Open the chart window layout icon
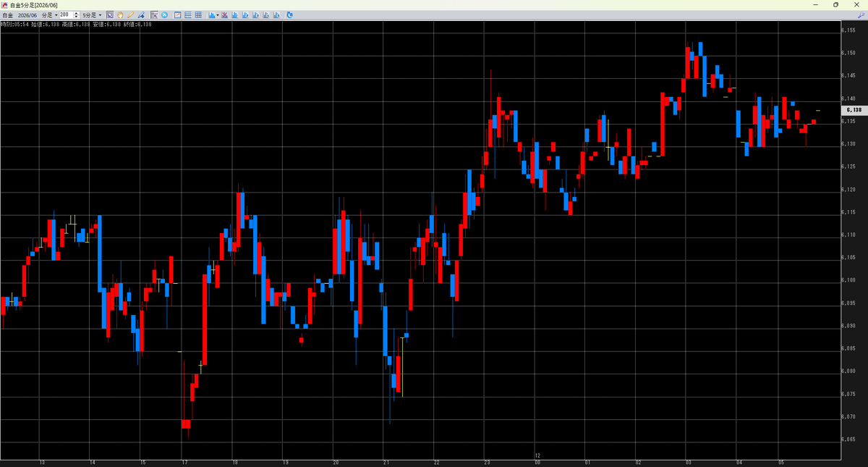Viewport: 868px width, 467px height. click(x=178, y=14)
